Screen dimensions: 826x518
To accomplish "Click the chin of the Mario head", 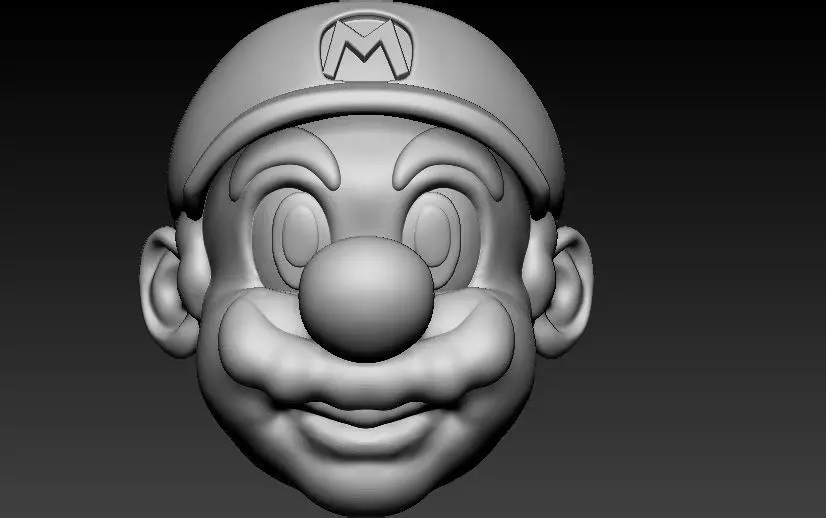I will click(366, 487).
